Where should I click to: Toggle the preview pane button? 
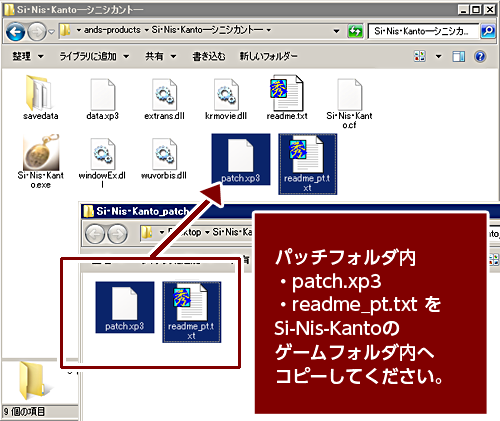(458, 56)
